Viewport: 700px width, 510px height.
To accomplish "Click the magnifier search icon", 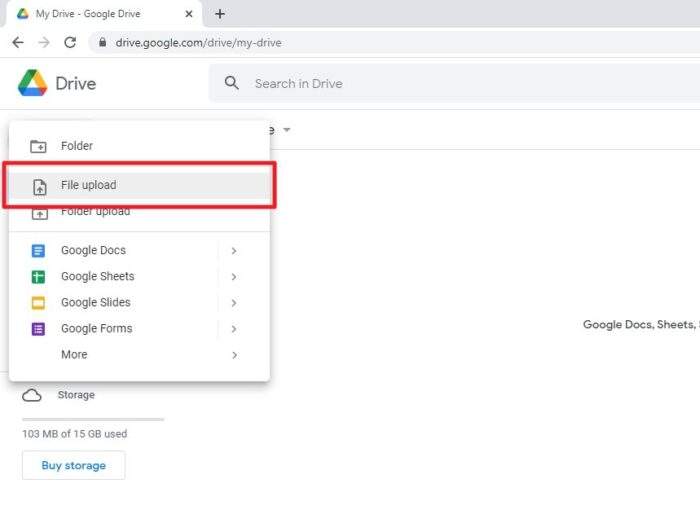I will [x=232, y=83].
